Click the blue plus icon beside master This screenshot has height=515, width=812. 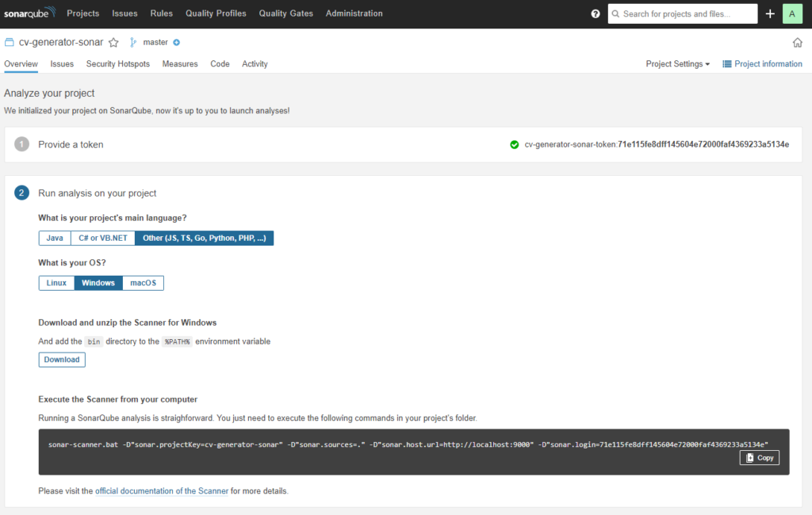(177, 43)
